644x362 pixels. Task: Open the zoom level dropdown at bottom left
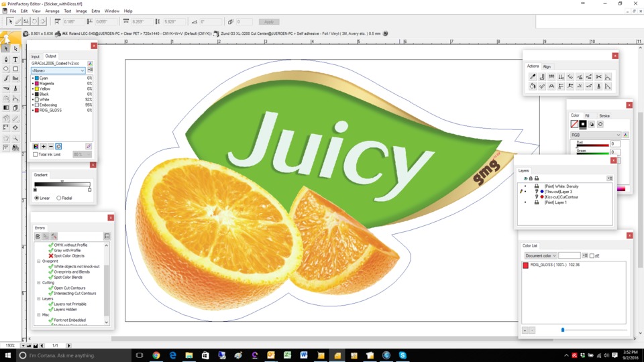click(x=23, y=346)
